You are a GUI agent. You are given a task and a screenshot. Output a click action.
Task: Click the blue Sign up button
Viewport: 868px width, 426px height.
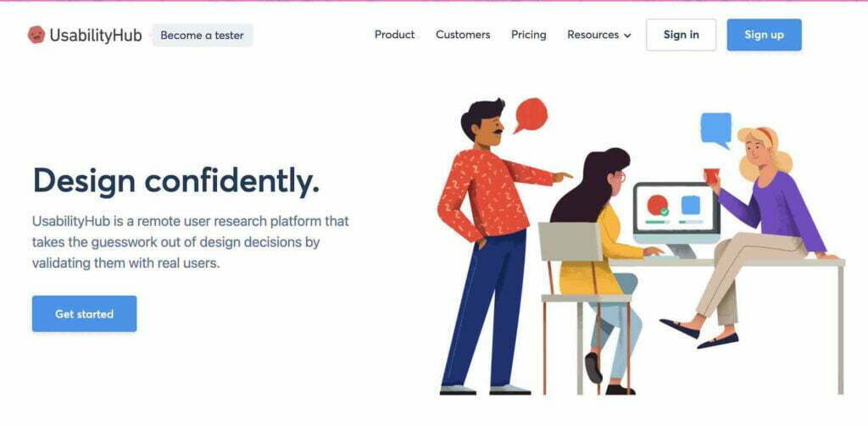click(x=764, y=35)
